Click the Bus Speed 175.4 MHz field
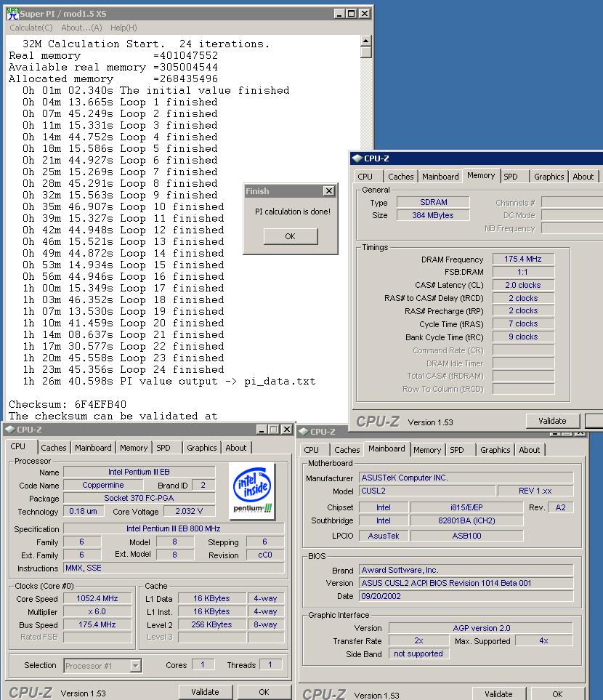The image size is (603, 700). click(97, 624)
